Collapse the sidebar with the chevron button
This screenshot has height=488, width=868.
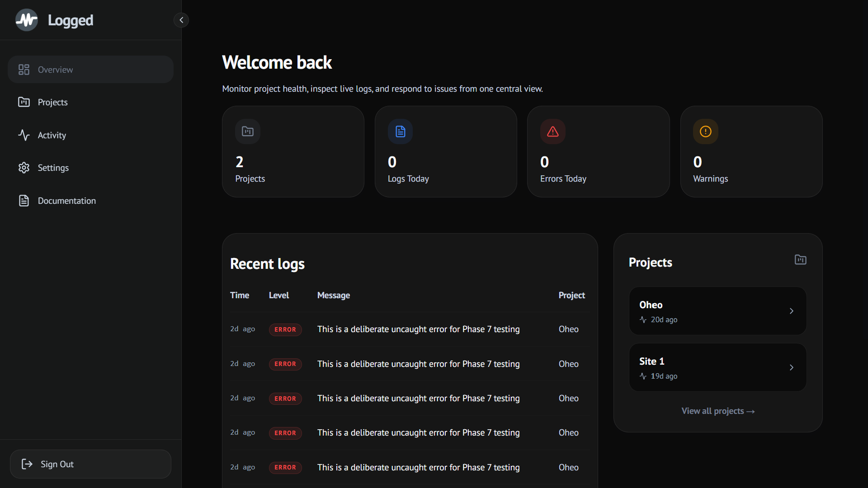181,20
